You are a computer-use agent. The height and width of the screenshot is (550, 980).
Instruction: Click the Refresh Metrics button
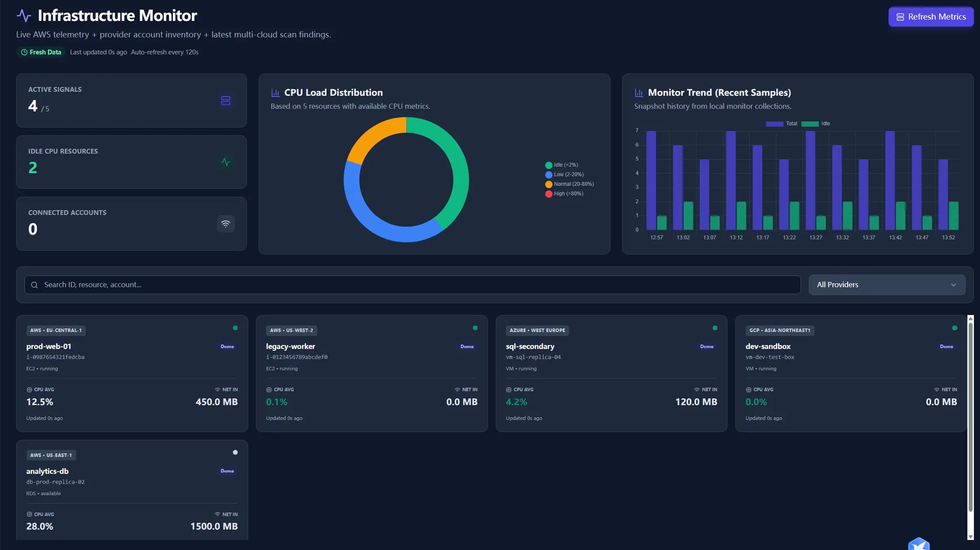pos(930,17)
